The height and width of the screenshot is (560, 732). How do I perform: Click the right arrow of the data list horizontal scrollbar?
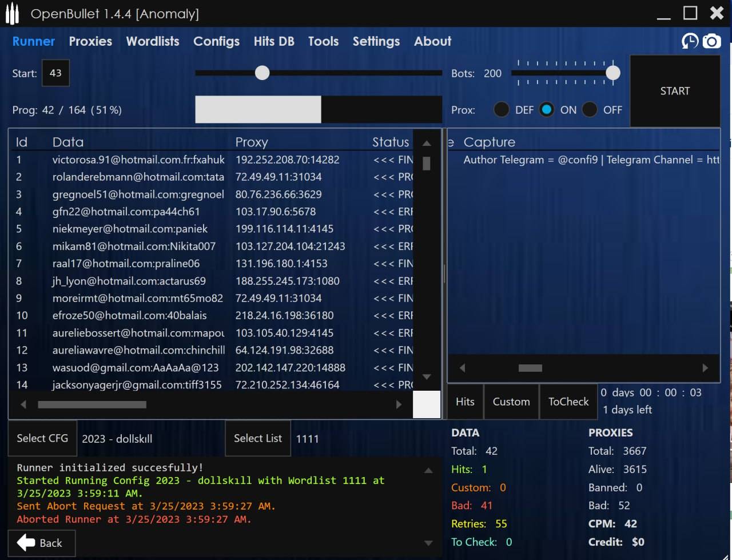[399, 404]
